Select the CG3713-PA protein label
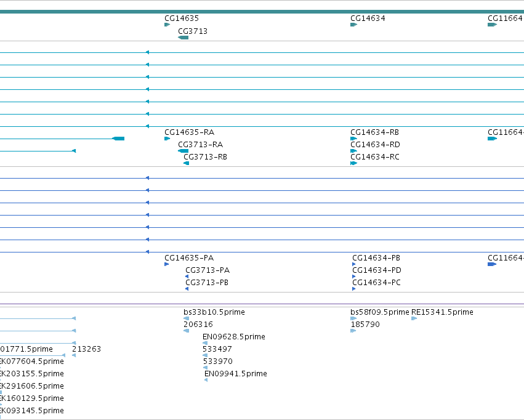The width and height of the screenshot is (524, 420). tap(208, 270)
